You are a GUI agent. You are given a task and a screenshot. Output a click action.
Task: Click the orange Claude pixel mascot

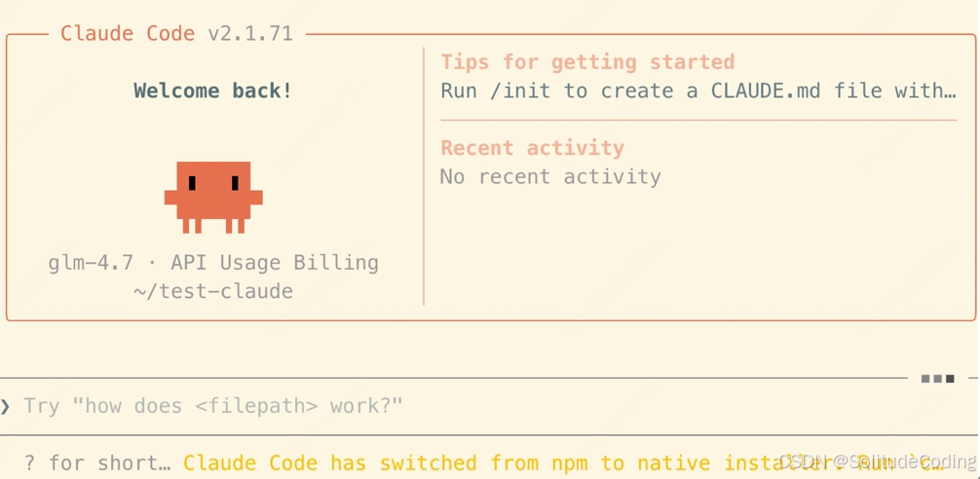pyautogui.click(x=213, y=198)
